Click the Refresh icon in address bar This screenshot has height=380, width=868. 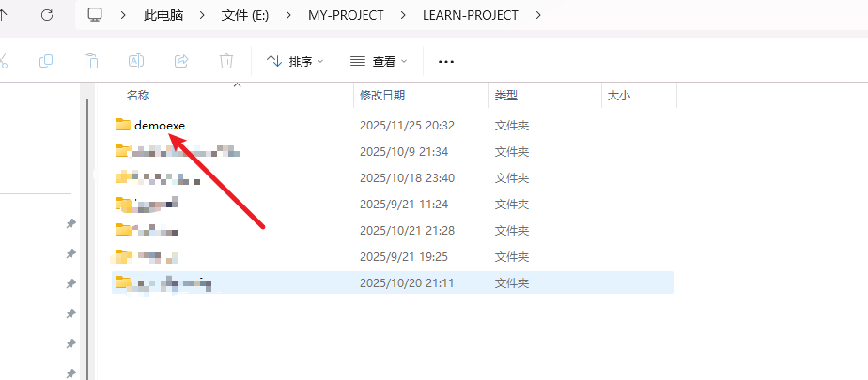click(47, 15)
